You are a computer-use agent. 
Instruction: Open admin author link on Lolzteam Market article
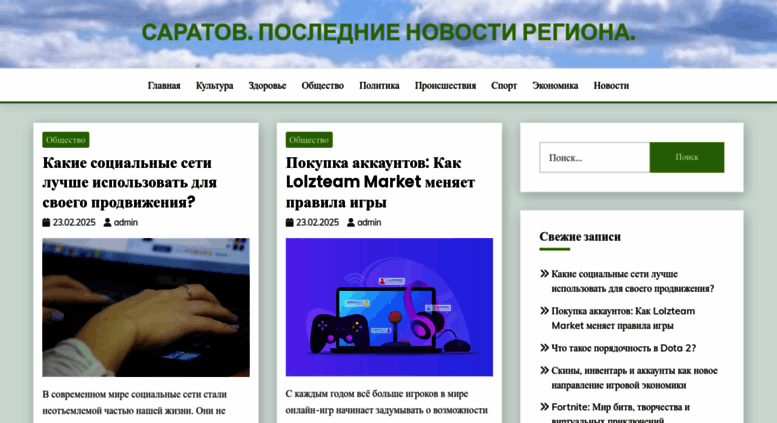pyautogui.click(x=369, y=222)
